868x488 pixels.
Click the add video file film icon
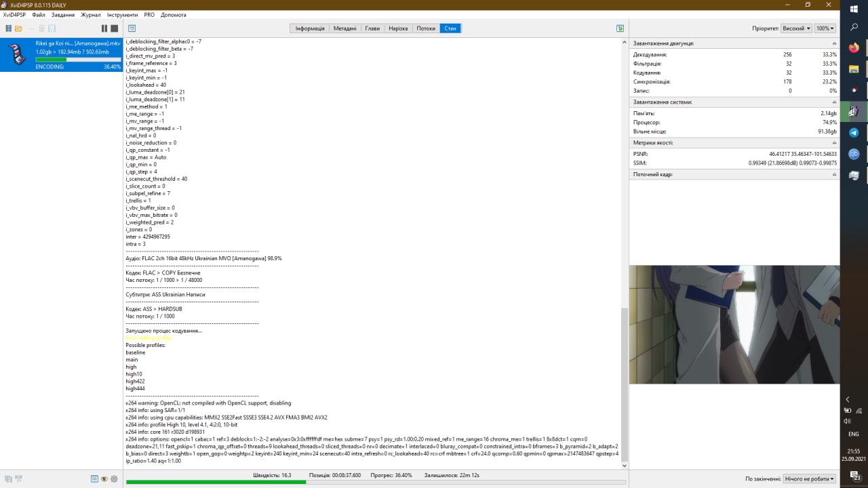tap(8, 28)
